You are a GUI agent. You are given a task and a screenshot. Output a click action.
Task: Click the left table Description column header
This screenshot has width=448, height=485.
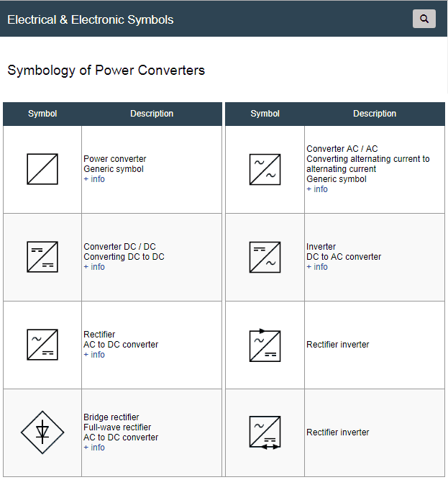pyautogui.click(x=152, y=114)
